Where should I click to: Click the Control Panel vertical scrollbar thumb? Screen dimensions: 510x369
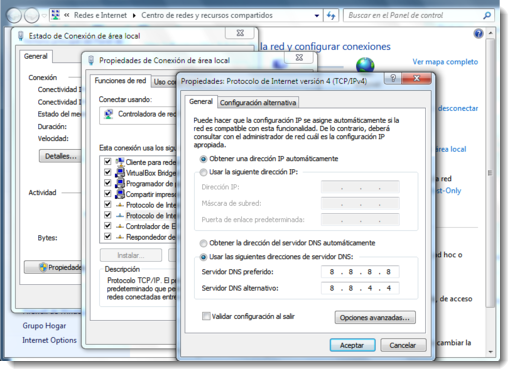coord(490,173)
